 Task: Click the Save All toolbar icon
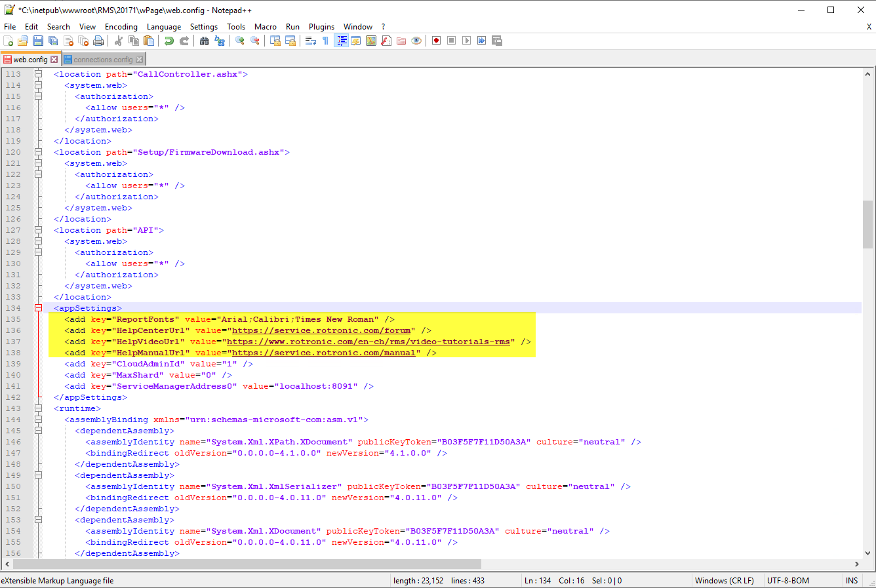click(53, 41)
